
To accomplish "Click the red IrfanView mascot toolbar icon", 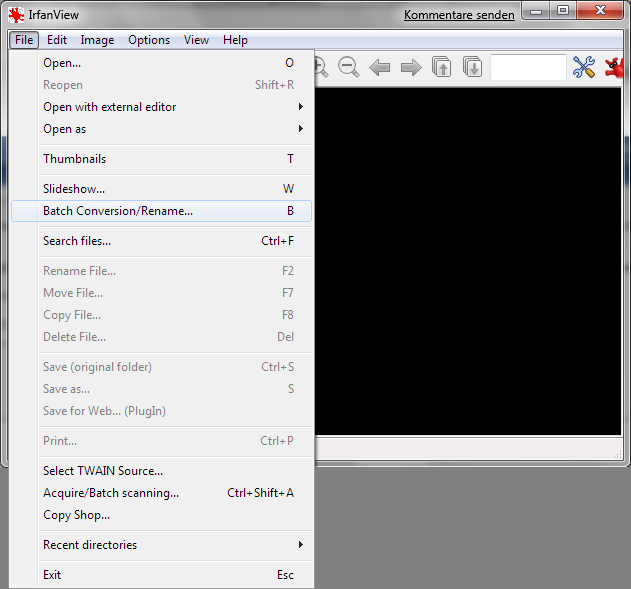I will 616,68.
